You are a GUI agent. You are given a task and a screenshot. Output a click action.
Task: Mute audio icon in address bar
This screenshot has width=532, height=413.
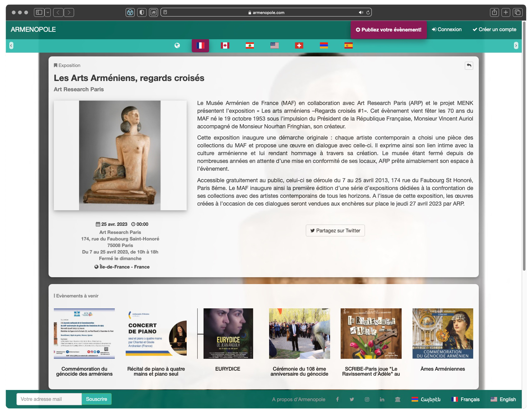(x=361, y=12)
